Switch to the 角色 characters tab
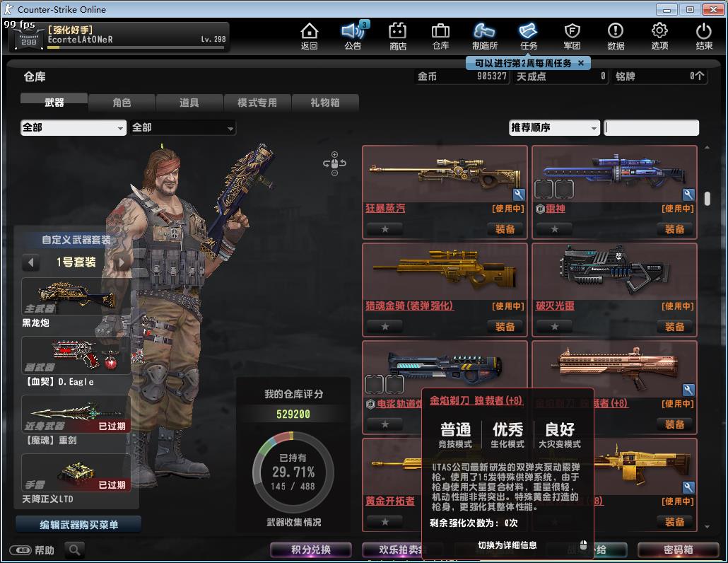Screen dimensions: 728x563 122,103
